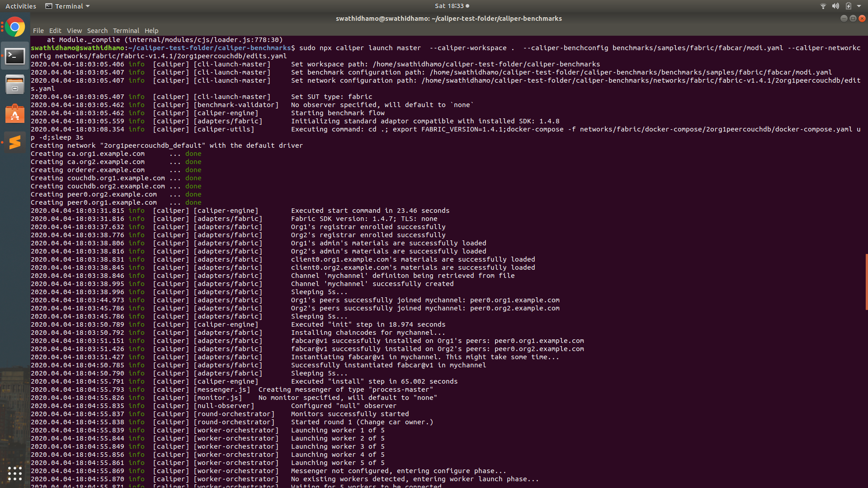The image size is (868, 488).
Task: Open the Files manager dock icon
Action: tap(15, 84)
